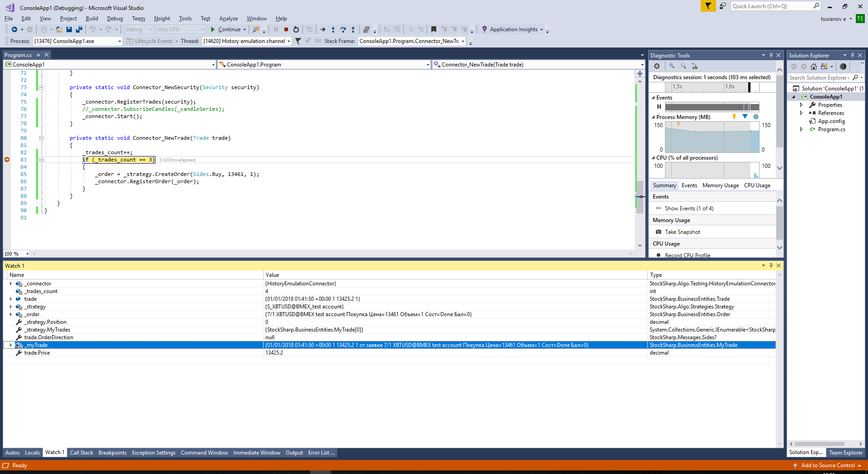Click the Show All Files globe icon
Screen dimensions: 868x474
[843, 66]
